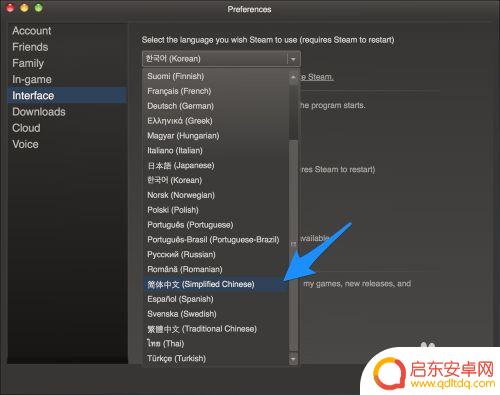
Task: Pick 繁體中文 (Traditional Chinese) option
Action: [x=216, y=329]
